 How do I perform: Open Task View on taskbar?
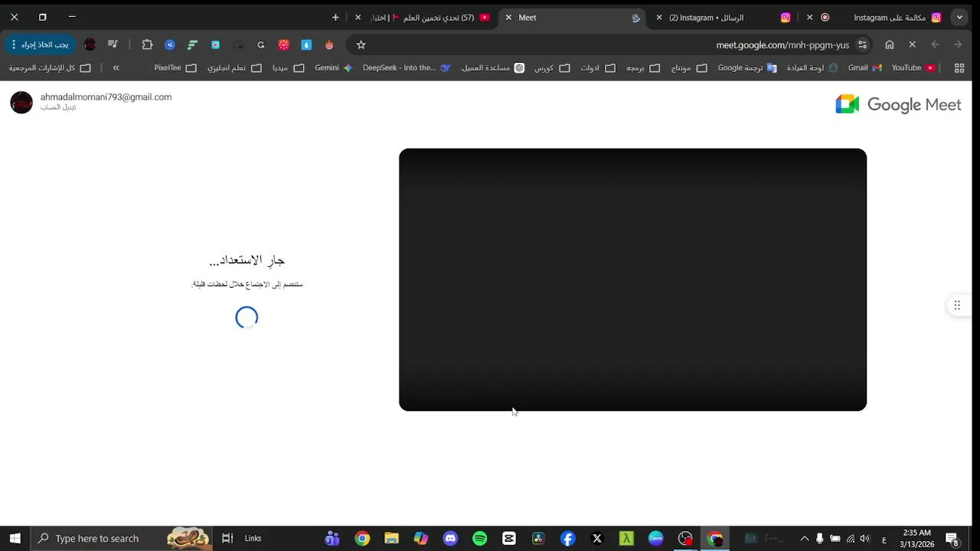[227, 538]
